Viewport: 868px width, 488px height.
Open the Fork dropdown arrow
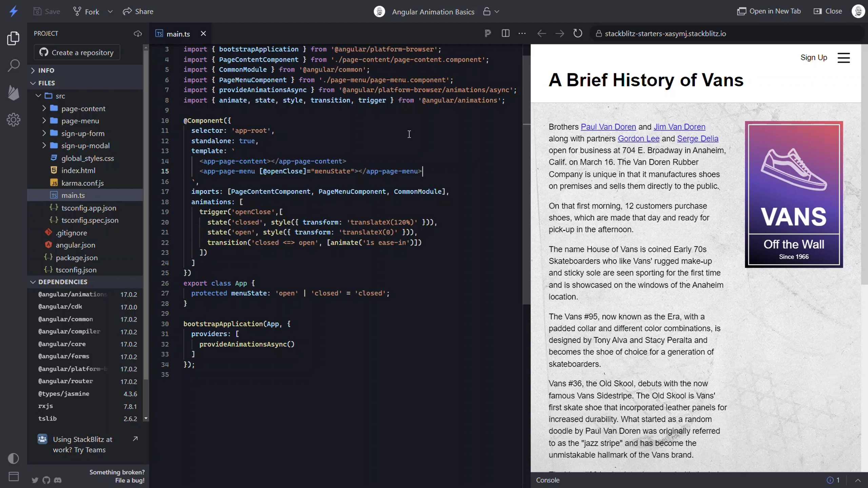click(110, 12)
